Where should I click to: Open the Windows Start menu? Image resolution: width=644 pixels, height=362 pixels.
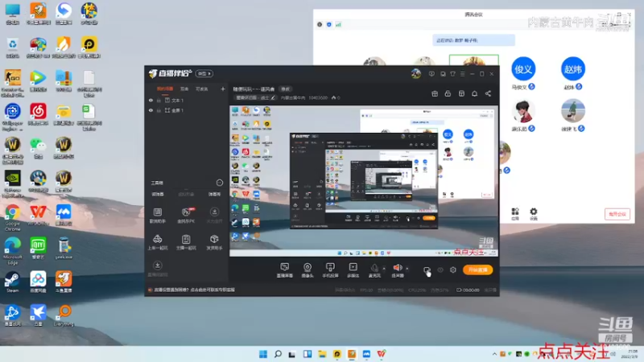tap(263, 354)
